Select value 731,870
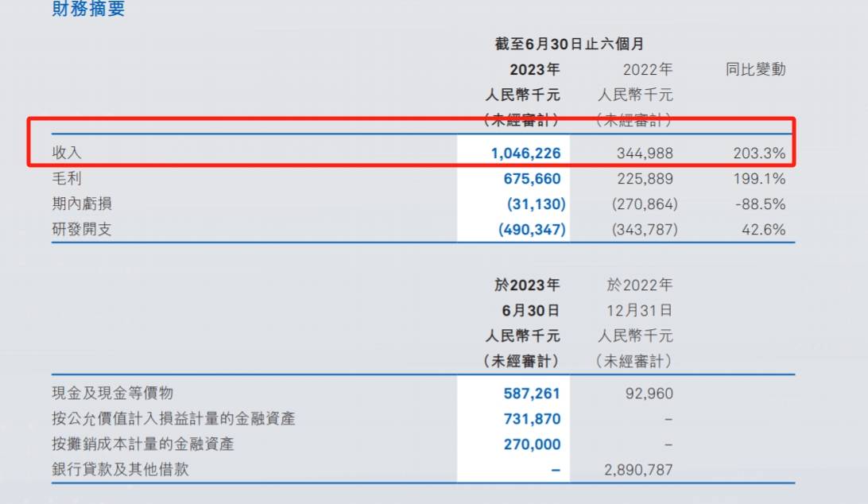 coord(532,419)
